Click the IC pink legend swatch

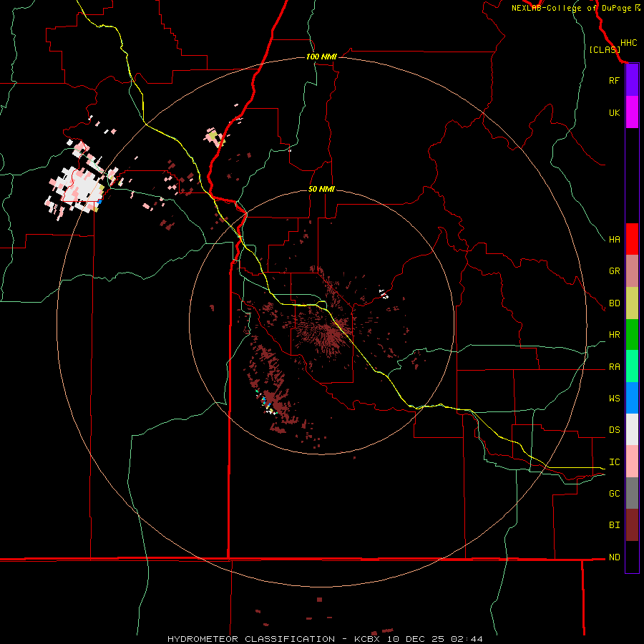pyautogui.click(x=632, y=462)
